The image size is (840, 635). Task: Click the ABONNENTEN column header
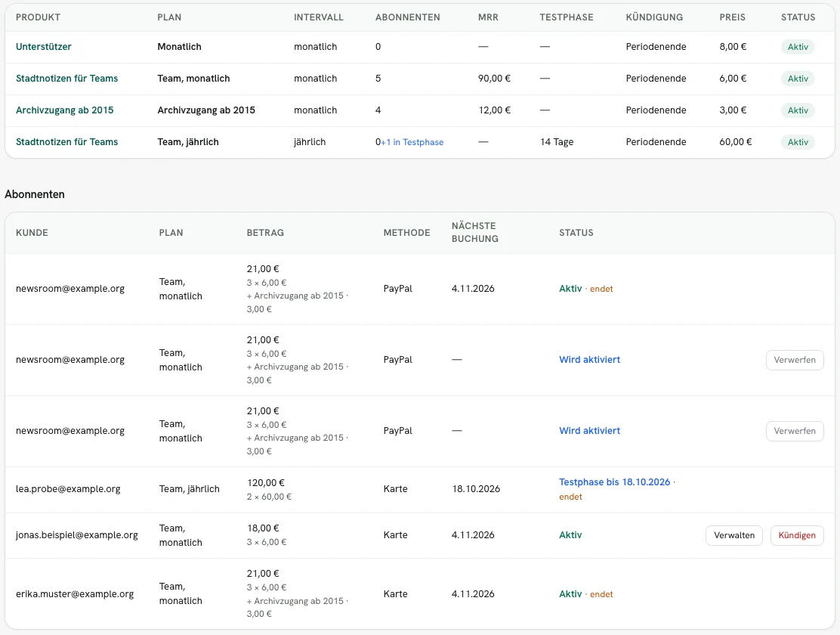tap(408, 17)
